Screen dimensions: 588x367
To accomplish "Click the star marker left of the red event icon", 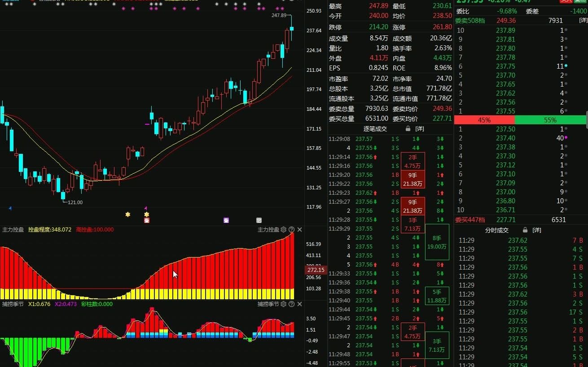I will pyautogui.click(x=128, y=214).
